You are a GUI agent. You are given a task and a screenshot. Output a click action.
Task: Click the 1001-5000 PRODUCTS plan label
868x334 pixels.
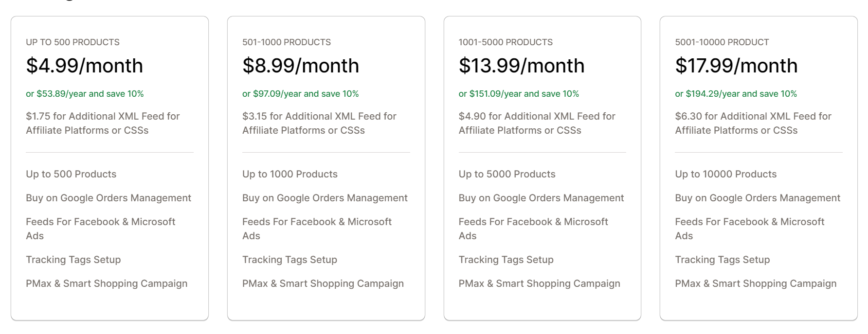(x=506, y=42)
